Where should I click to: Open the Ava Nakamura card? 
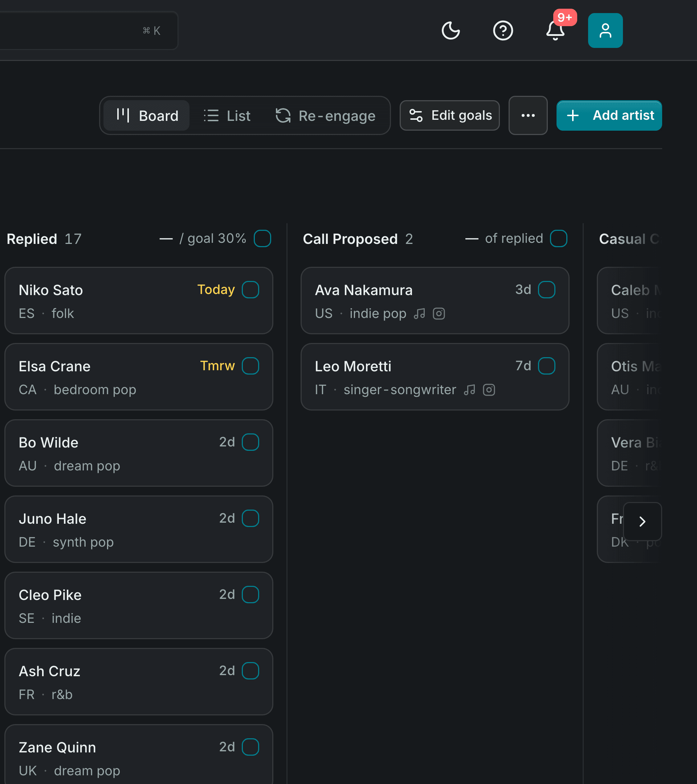point(435,301)
